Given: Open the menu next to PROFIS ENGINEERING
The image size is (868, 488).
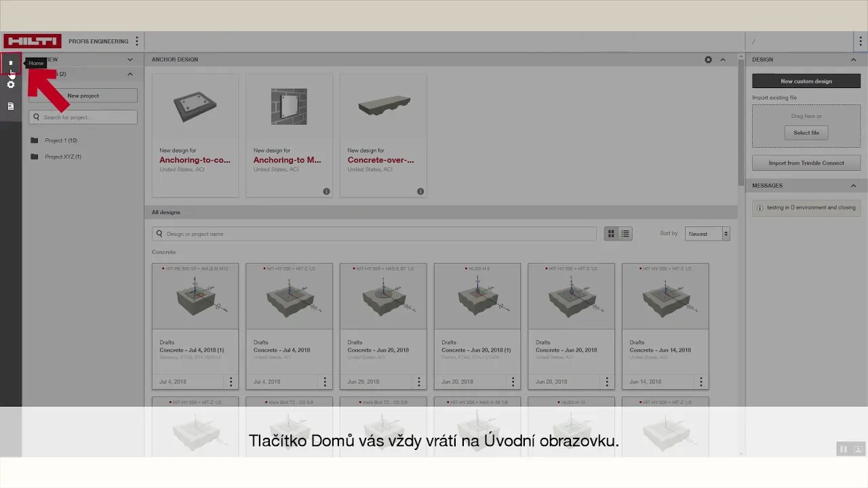Looking at the screenshot, I should 137,41.
